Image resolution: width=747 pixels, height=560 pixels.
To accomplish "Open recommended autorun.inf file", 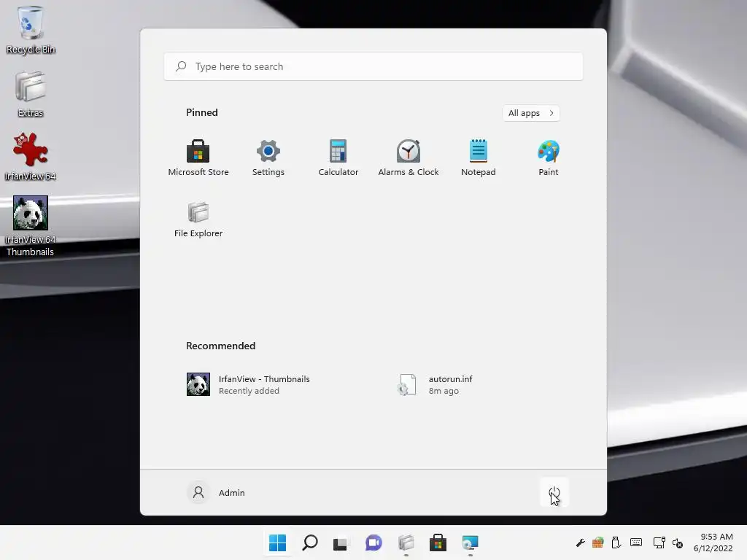I will pyautogui.click(x=435, y=385).
